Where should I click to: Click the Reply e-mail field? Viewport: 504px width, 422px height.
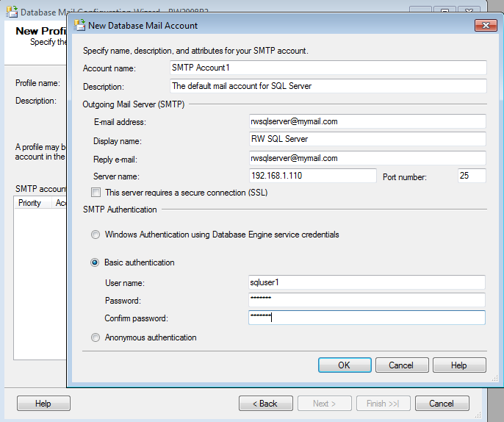pos(367,158)
